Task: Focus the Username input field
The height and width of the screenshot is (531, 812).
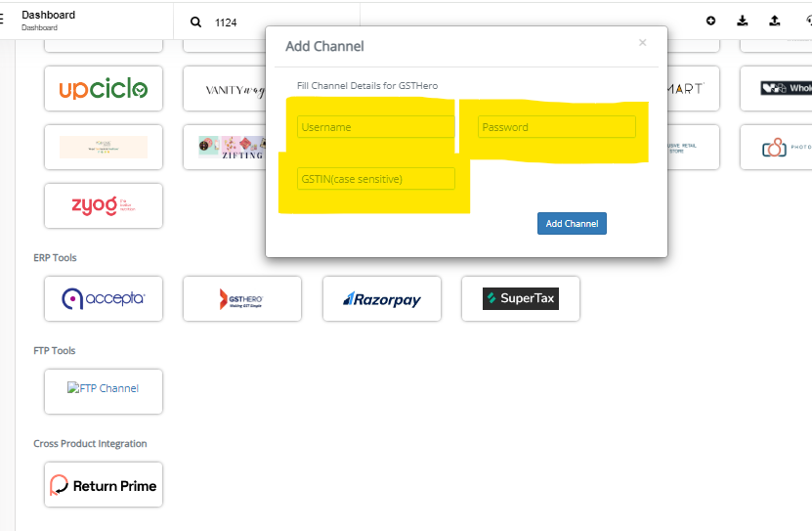Action: pos(376,127)
